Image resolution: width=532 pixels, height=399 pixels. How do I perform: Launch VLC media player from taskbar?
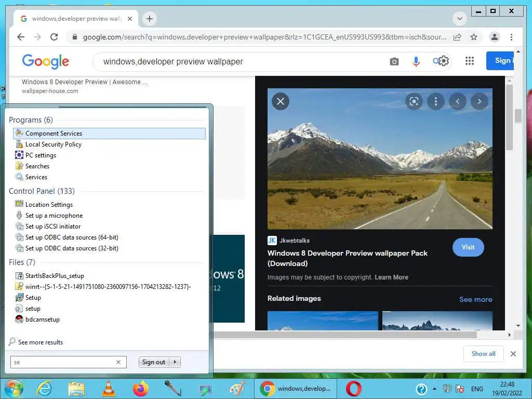coord(109,389)
